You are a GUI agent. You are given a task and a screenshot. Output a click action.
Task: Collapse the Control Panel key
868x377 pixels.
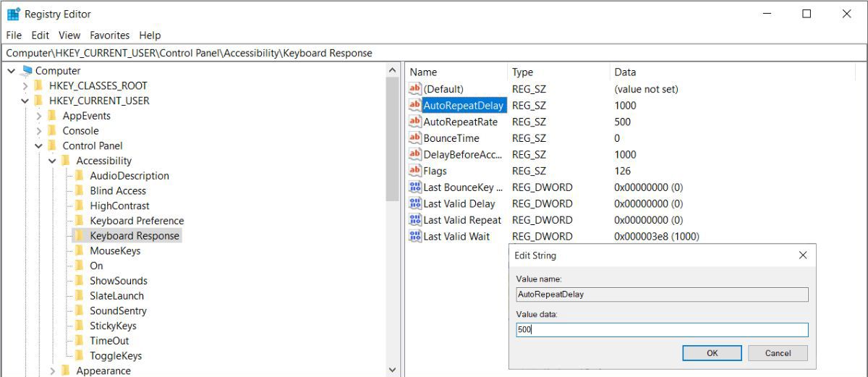39,145
